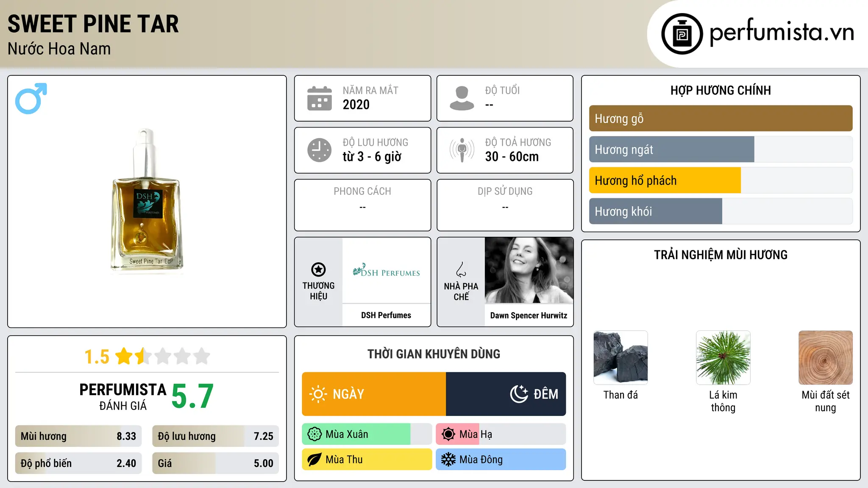Click the half-filled second rating star
This screenshot has height=488, width=868.
click(144, 356)
